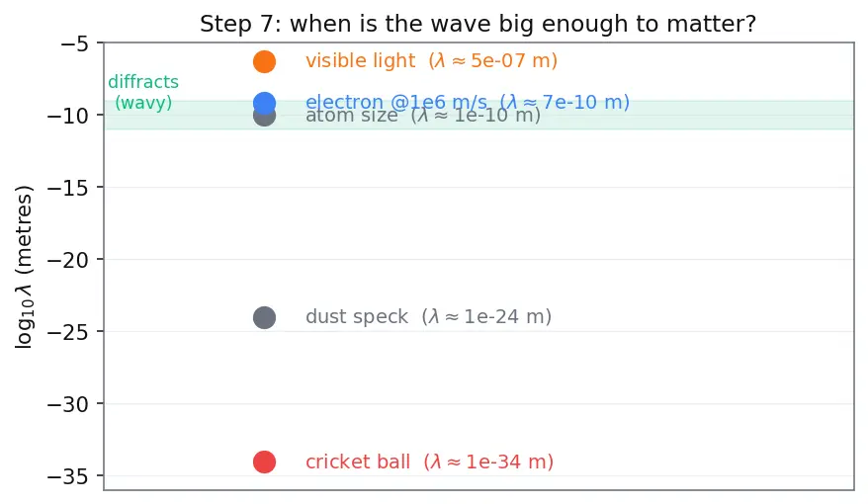Click the −35 y-axis tick label
Viewport: 868px width, 504px height.
[67, 477]
